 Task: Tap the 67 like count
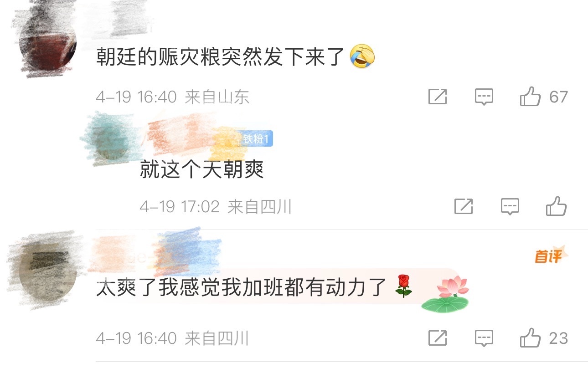click(x=558, y=97)
